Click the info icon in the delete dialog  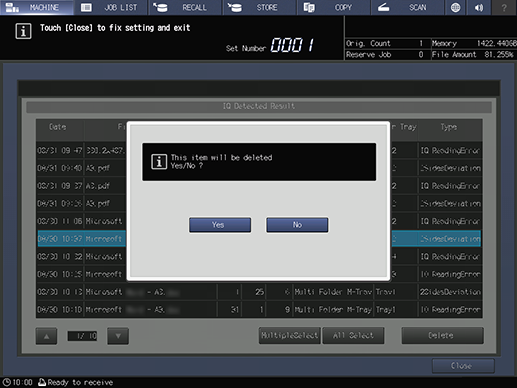(159, 162)
